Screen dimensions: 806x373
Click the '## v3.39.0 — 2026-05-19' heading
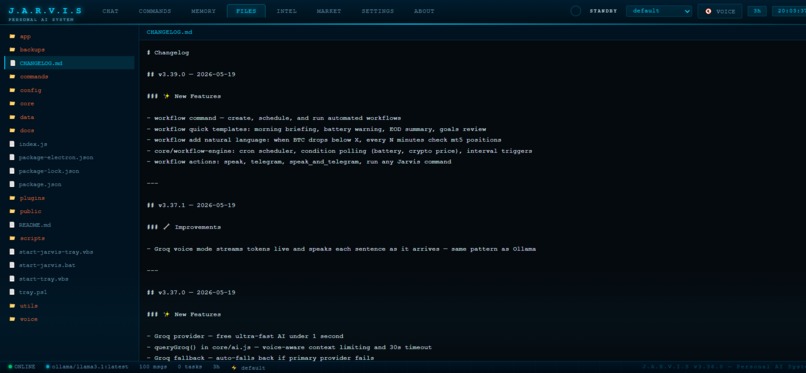(191, 74)
